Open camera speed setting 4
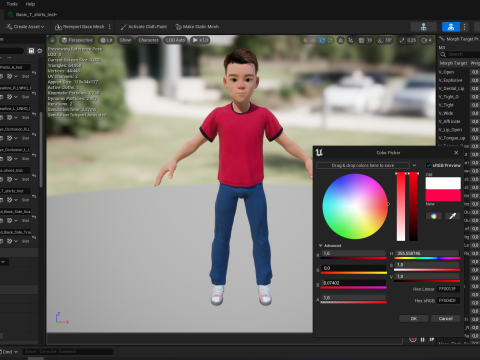Viewport: 480px width, 360px height. pyautogui.click(x=427, y=40)
